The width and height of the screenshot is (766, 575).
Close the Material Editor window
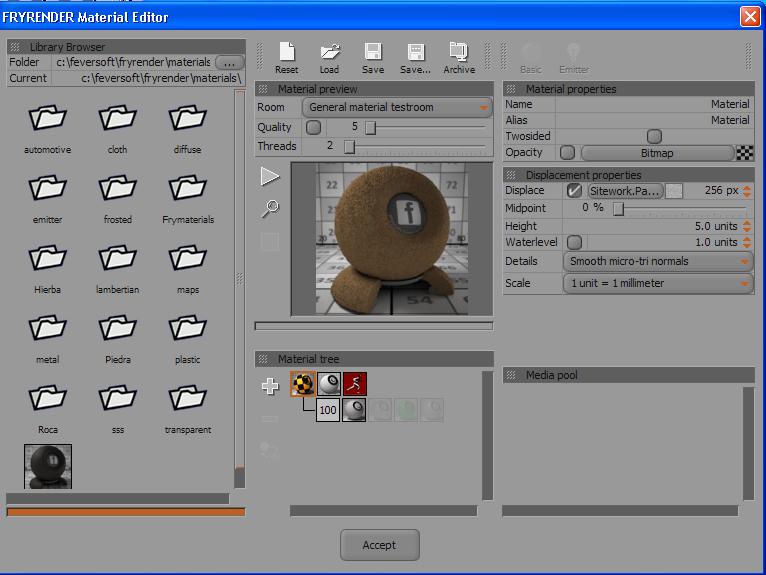click(x=750, y=17)
